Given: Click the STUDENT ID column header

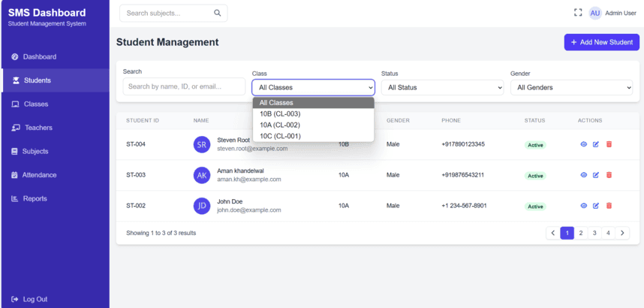Looking at the screenshot, I should 143,120.
